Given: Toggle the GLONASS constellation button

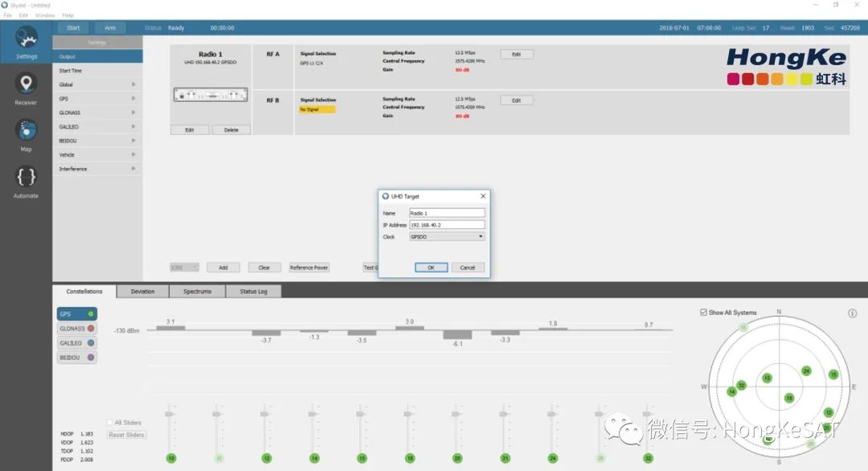Looking at the screenshot, I should click(77, 328).
